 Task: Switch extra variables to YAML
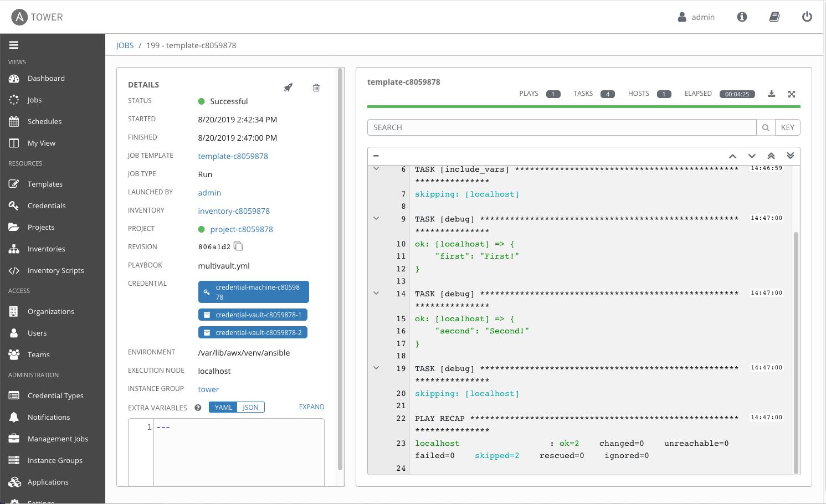223,407
